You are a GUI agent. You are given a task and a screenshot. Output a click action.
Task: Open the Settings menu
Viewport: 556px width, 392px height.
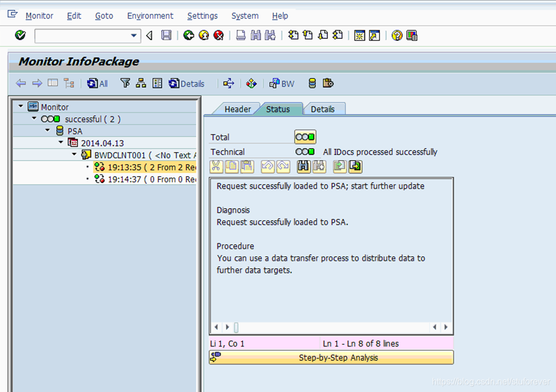tap(203, 16)
